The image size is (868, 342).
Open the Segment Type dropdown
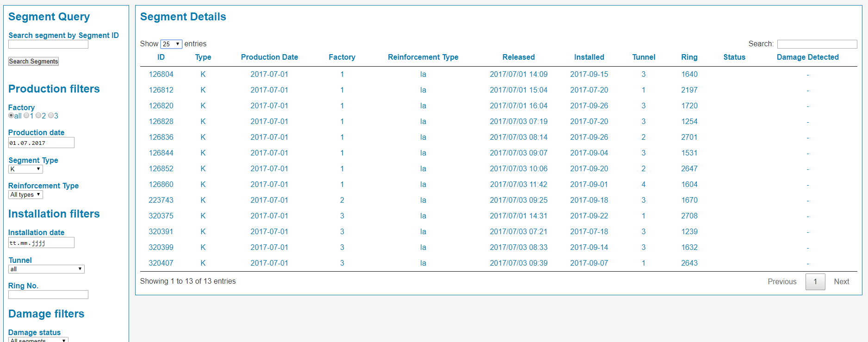[x=25, y=169]
